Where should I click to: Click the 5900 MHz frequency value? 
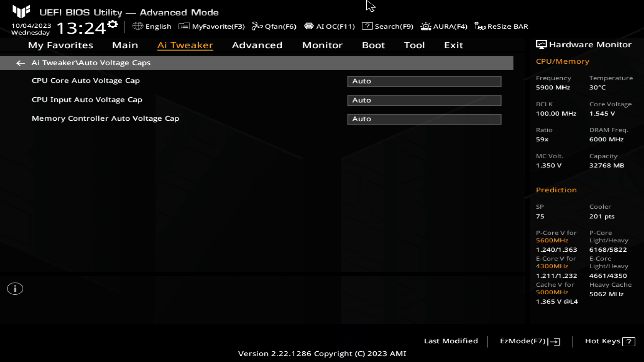553,87
